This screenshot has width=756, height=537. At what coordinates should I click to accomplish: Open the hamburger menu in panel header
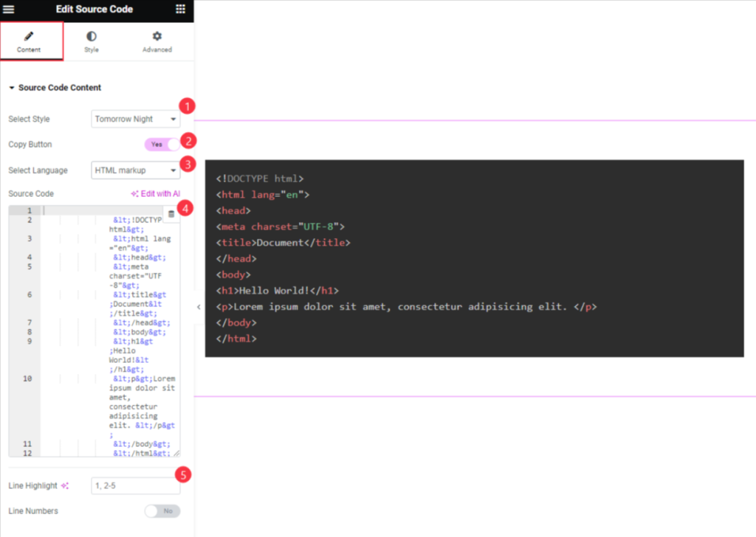click(x=9, y=9)
